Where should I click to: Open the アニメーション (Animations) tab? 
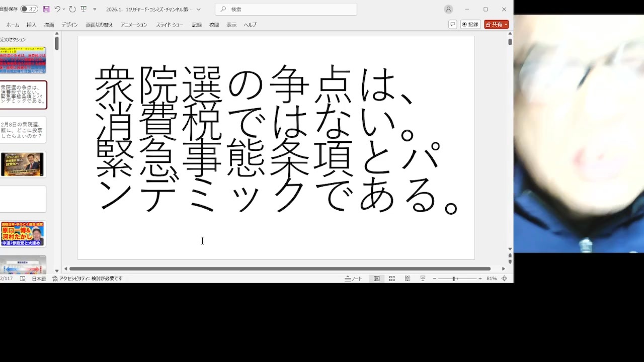(134, 25)
